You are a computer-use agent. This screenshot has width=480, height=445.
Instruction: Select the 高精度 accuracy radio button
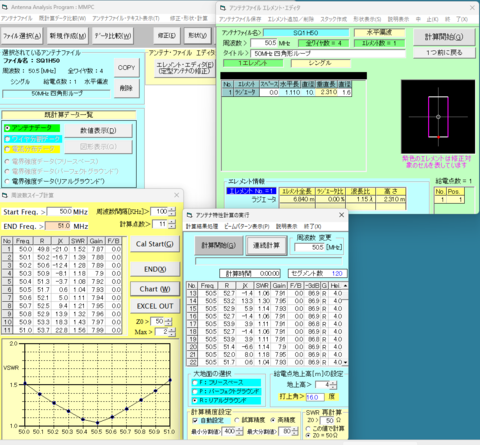pos(273,420)
